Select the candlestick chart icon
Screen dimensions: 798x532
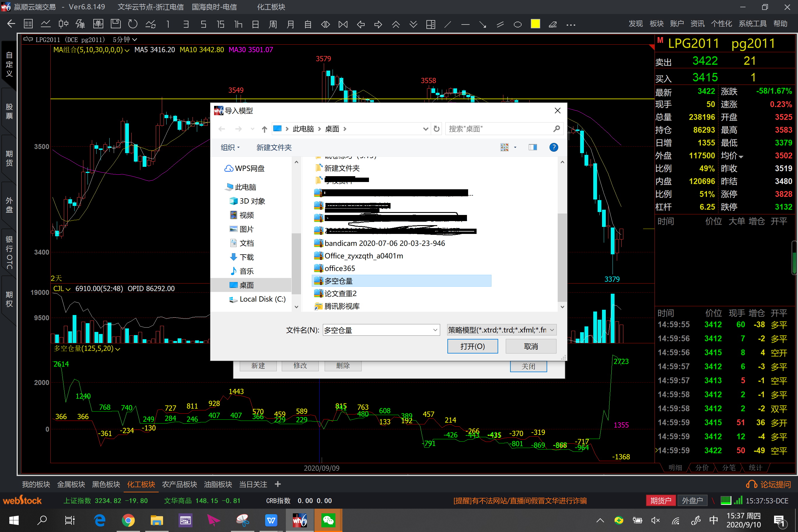63,24
